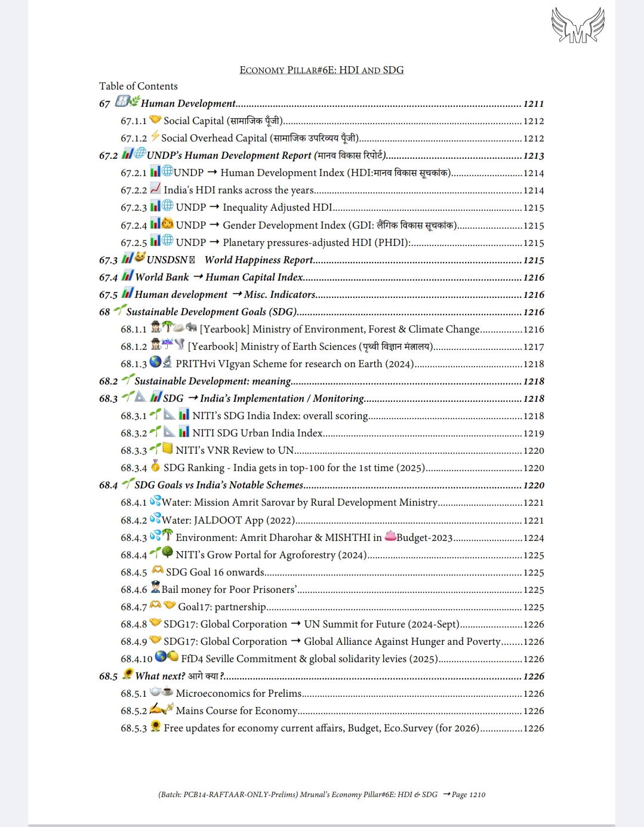This screenshot has height=827, width=644.
Task: Open section 68.2 Sustainable Development meaning
Action: tap(215, 380)
